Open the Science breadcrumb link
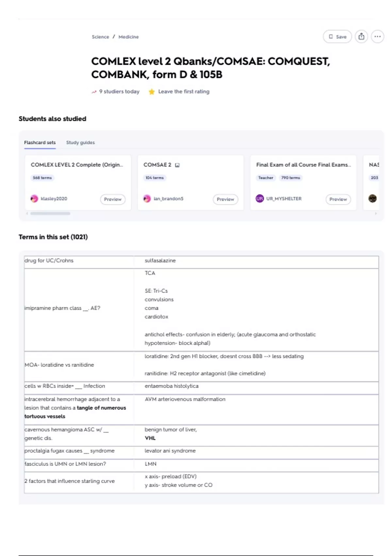392x556 pixels. pyautogui.click(x=100, y=37)
